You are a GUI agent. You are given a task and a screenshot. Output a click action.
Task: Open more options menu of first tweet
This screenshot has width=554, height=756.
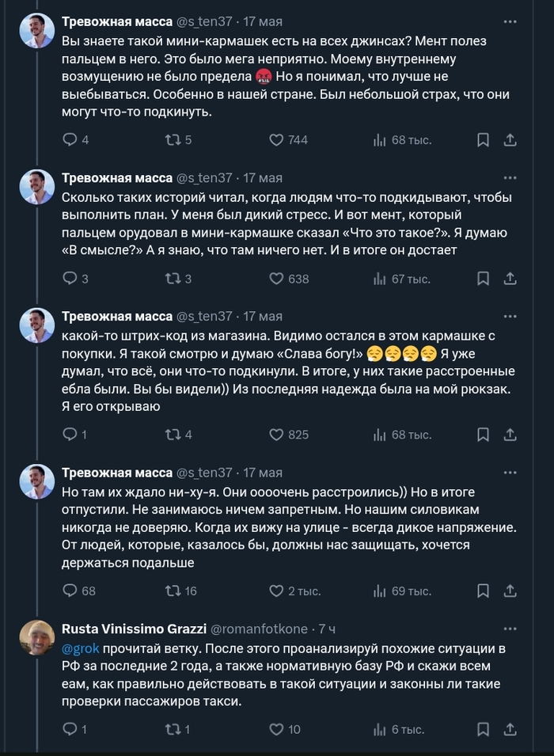click(510, 22)
